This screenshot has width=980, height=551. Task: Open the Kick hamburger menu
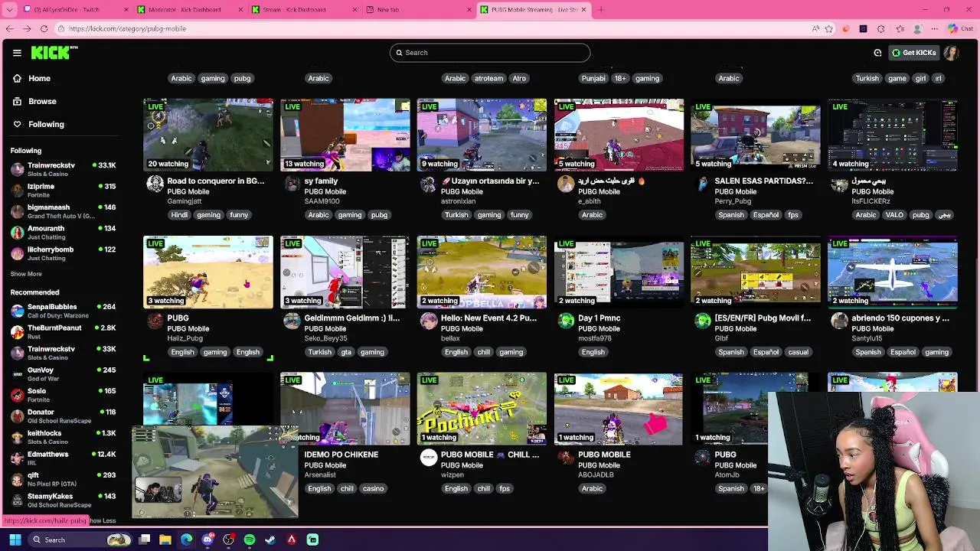pos(17,53)
